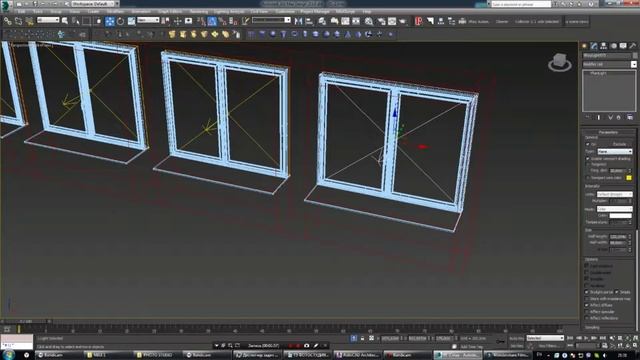Activate the Select and Move tool
The image size is (640, 360).
click(109, 21)
